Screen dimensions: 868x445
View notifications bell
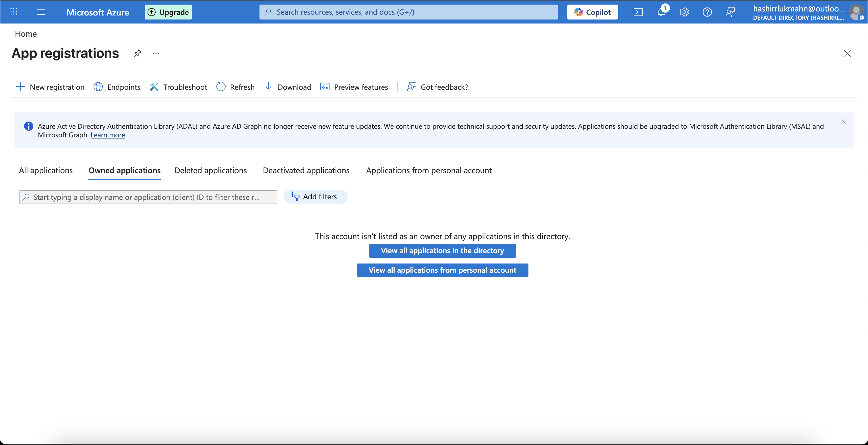click(661, 12)
